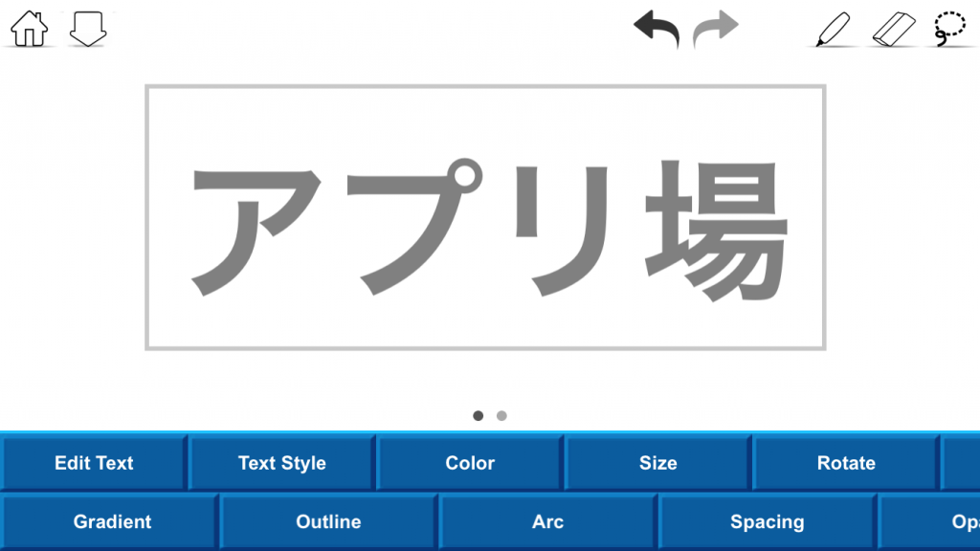Adjust the text Size
This screenshot has height=551, width=980.
pyautogui.click(x=658, y=462)
